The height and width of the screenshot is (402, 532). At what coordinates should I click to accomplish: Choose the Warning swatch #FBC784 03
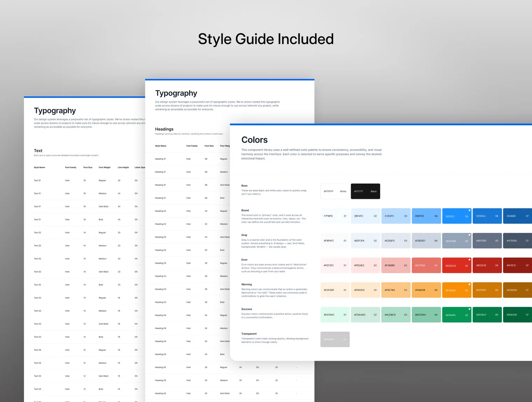pyautogui.click(x=396, y=290)
